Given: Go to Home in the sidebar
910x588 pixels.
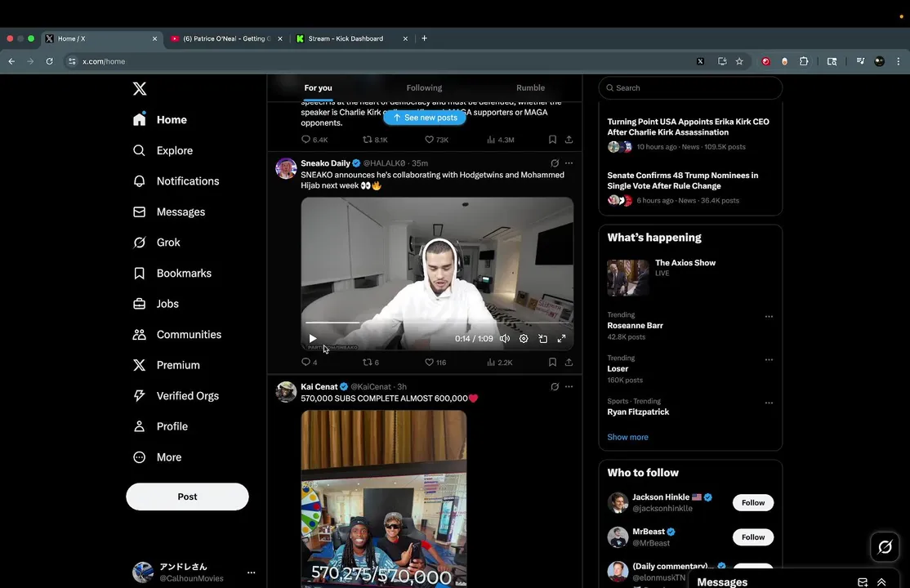Looking at the screenshot, I should tap(159, 119).
